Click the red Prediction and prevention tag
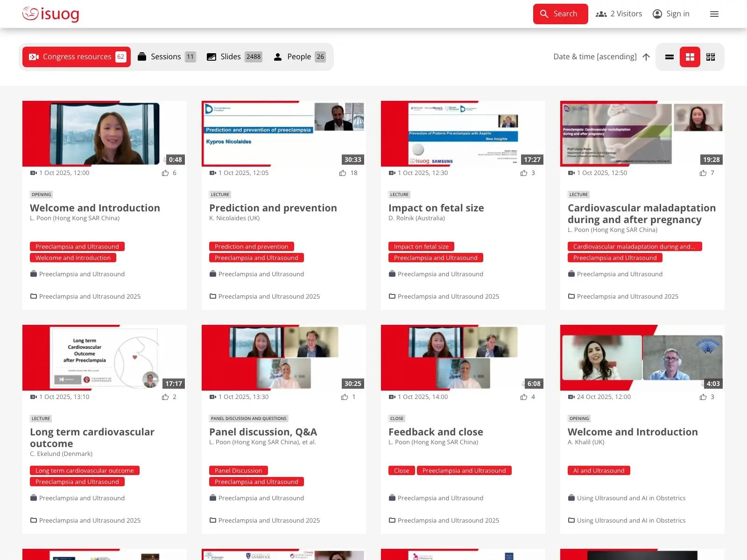747x560 pixels. [x=251, y=246]
